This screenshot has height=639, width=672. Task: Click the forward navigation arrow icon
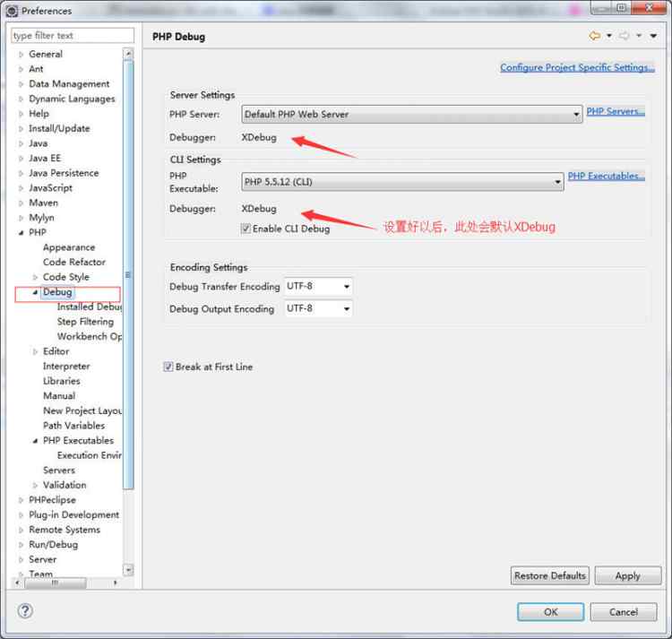(624, 36)
